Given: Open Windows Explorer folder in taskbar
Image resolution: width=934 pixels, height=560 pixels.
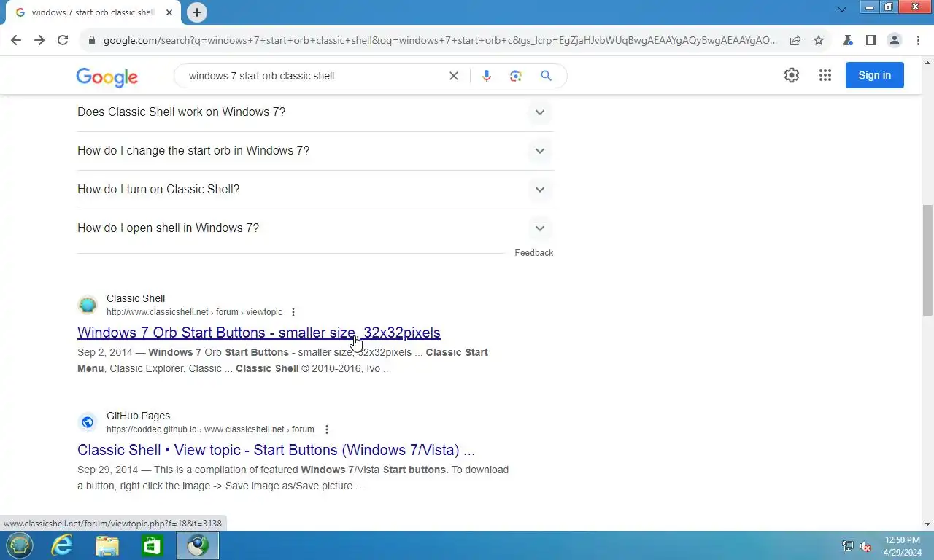Looking at the screenshot, I should (x=107, y=545).
